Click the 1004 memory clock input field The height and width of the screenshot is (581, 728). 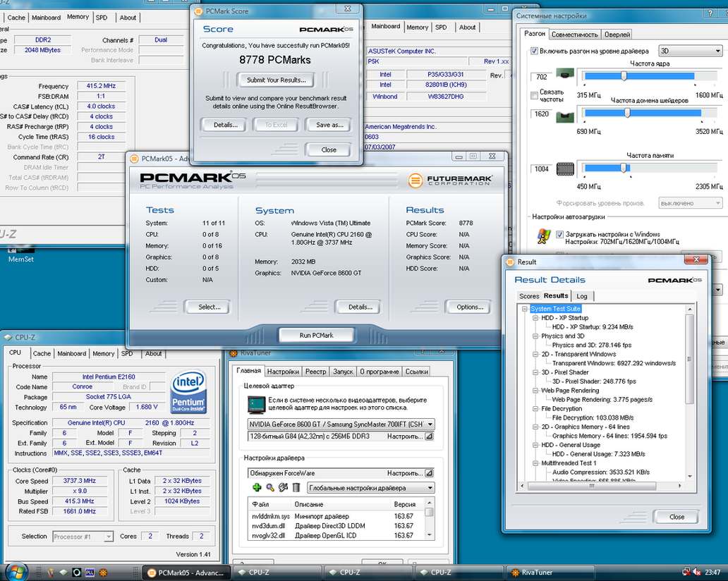(541, 169)
